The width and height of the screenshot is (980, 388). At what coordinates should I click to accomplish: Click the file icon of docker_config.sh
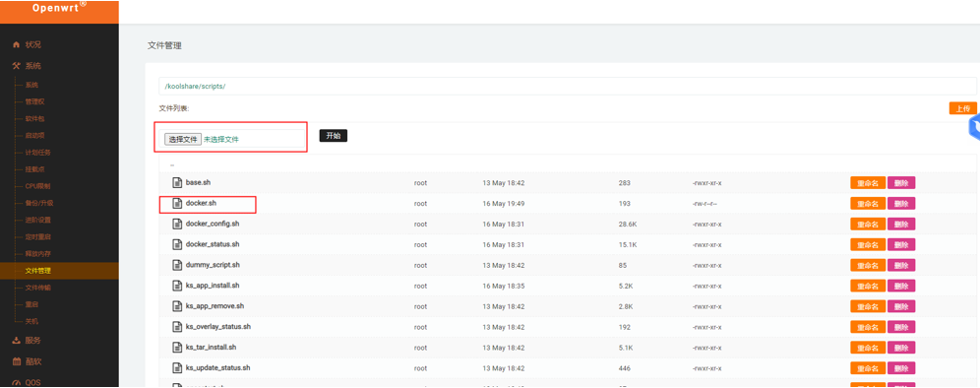click(x=177, y=225)
